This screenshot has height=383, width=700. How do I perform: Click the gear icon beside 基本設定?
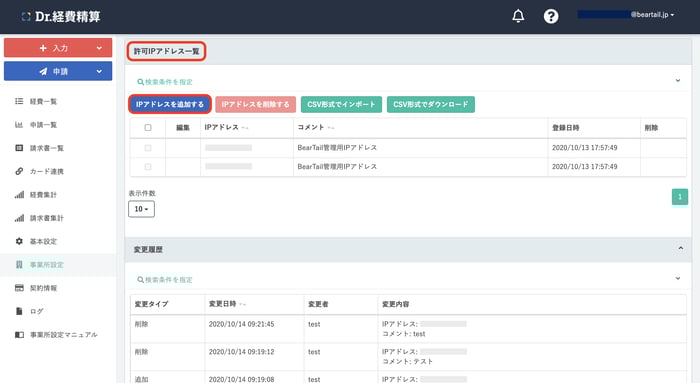[x=19, y=241]
